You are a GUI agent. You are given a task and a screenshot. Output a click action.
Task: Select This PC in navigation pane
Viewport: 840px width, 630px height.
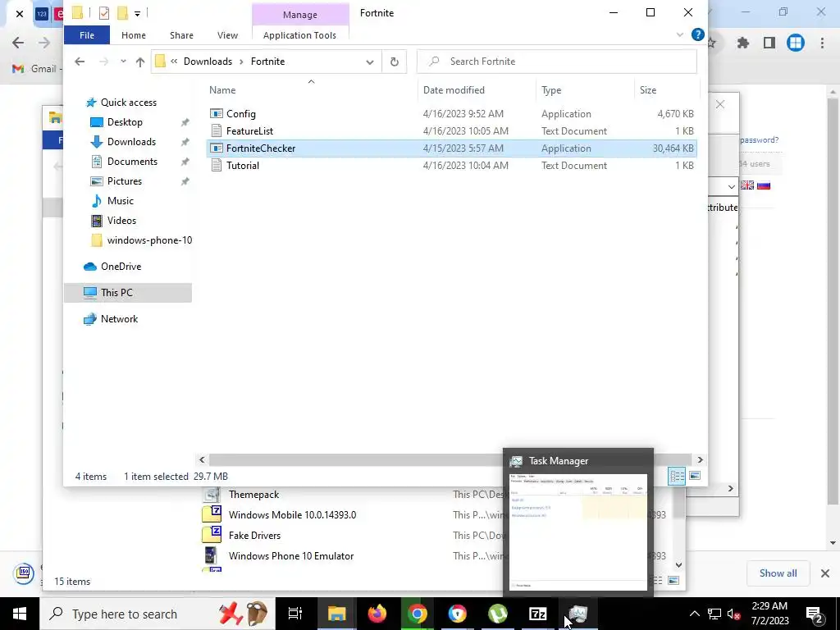[x=127, y=293]
